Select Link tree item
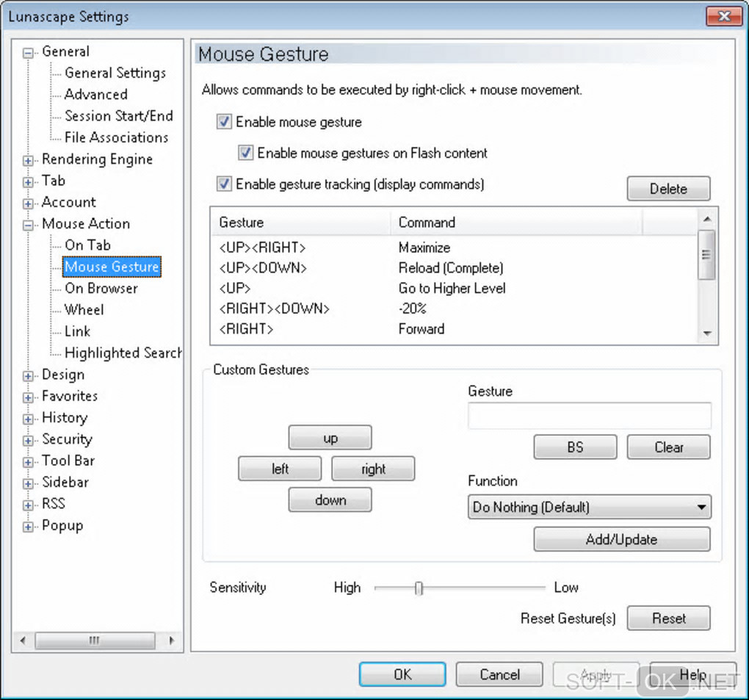This screenshot has width=749, height=700. coord(77,331)
